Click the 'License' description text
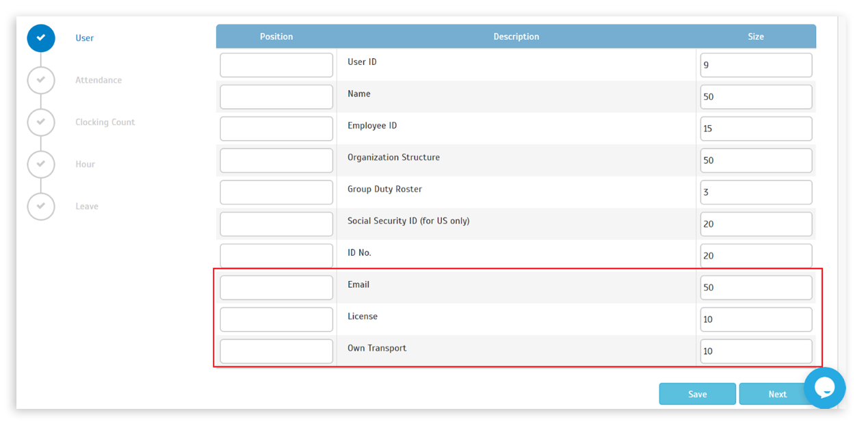This screenshot has width=868, height=426. (x=363, y=317)
